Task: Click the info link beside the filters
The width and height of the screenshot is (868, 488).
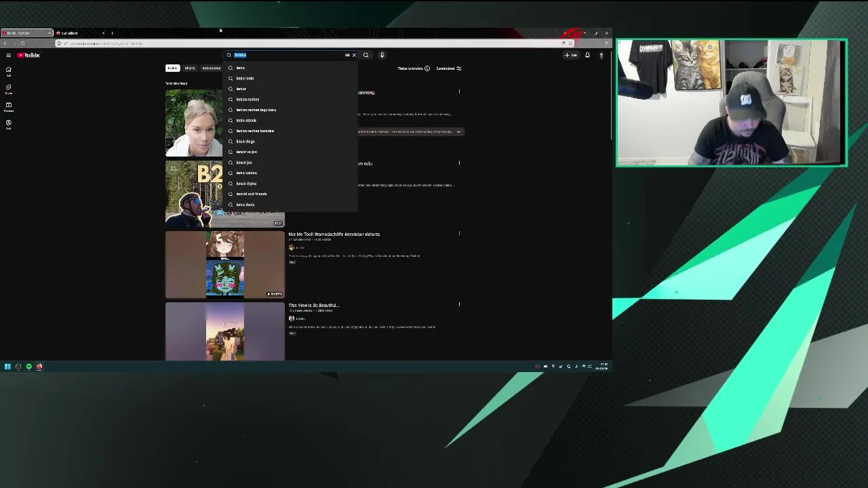Action: click(x=414, y=68)
